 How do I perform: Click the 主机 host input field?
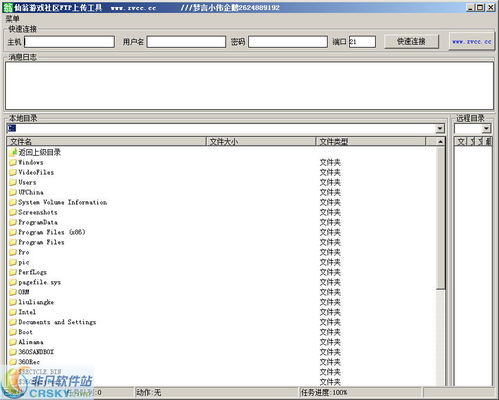pos(69,42)
